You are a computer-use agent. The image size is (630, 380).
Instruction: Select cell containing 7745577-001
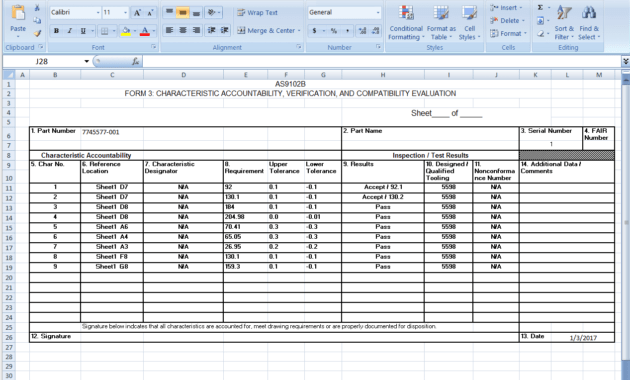point(112,132)
